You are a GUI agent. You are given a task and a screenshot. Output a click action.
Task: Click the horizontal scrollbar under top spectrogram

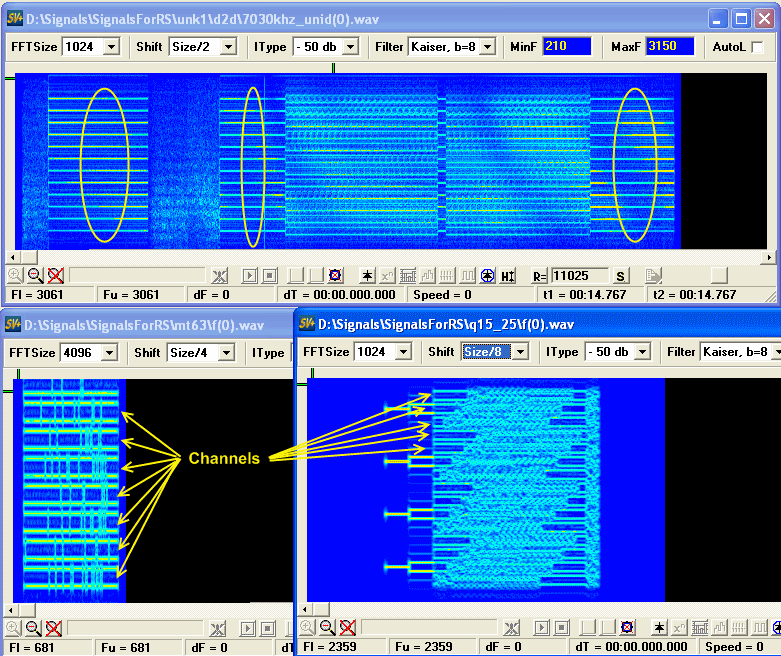pos(390,257)
